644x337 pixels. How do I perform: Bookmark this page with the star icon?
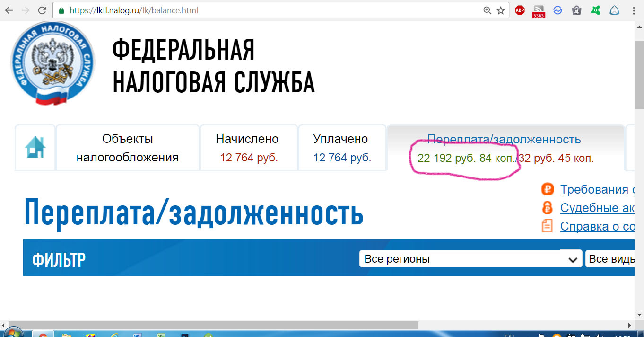pyautogui.click(x=501, y=10)
